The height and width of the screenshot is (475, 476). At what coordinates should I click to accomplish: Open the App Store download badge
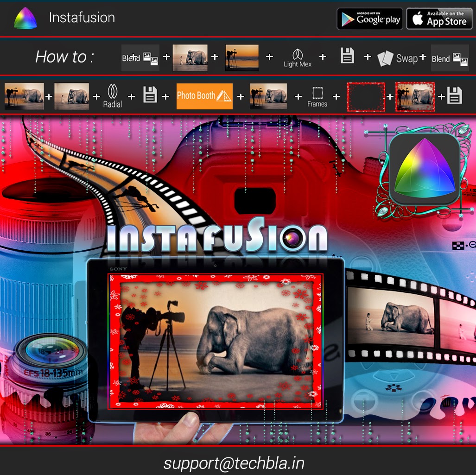(x=439, y=19)
